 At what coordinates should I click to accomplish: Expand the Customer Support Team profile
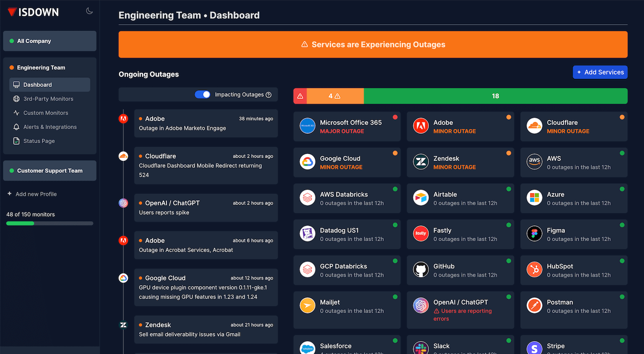click(x=50, y=170)
